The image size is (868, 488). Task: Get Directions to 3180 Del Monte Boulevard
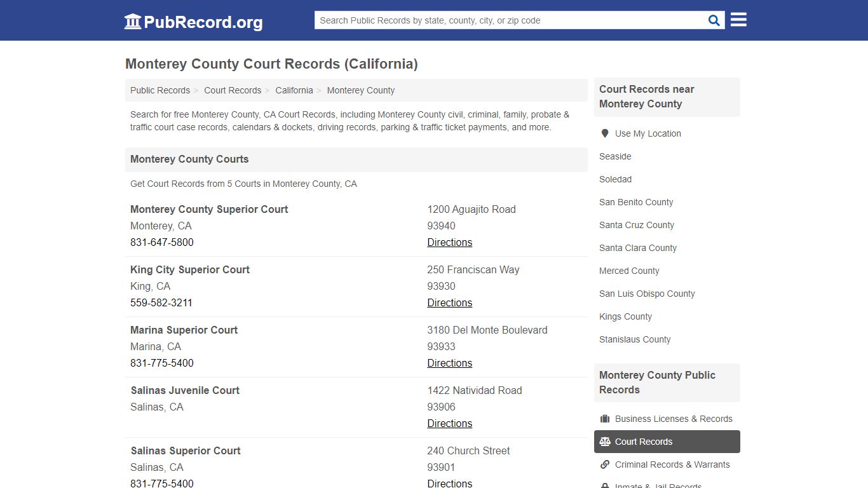(x=450, y=363)
